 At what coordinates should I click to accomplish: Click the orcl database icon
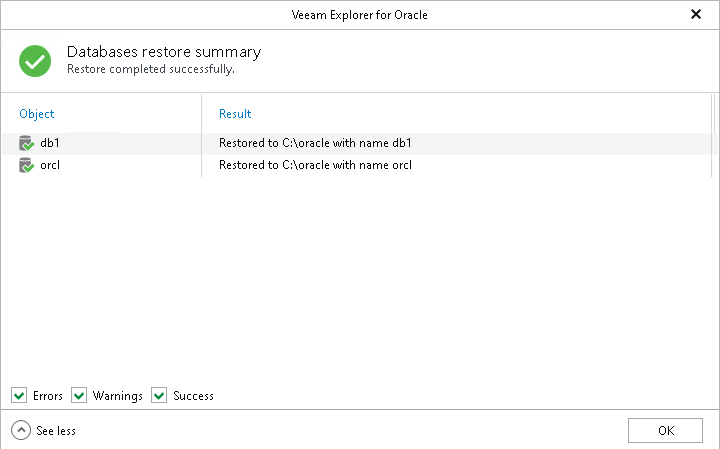point(27,165)
